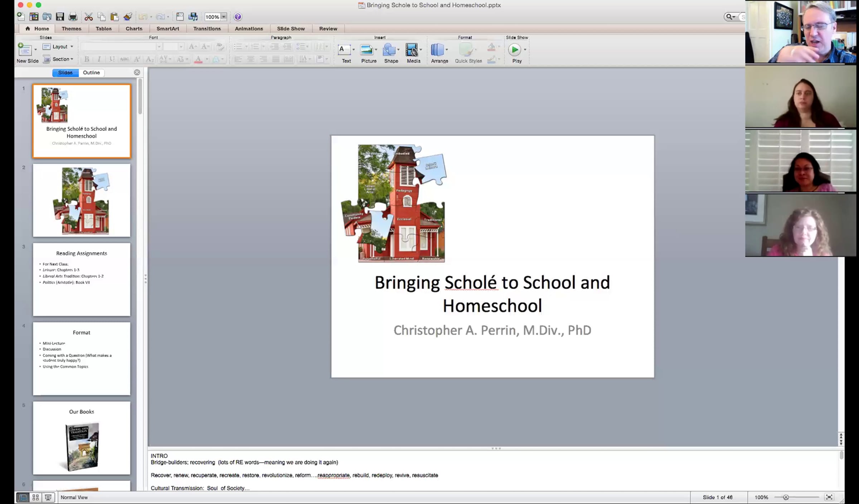The image size is (859, 504).
Task: Open the Themes ribbon tab
Action: 71,29
